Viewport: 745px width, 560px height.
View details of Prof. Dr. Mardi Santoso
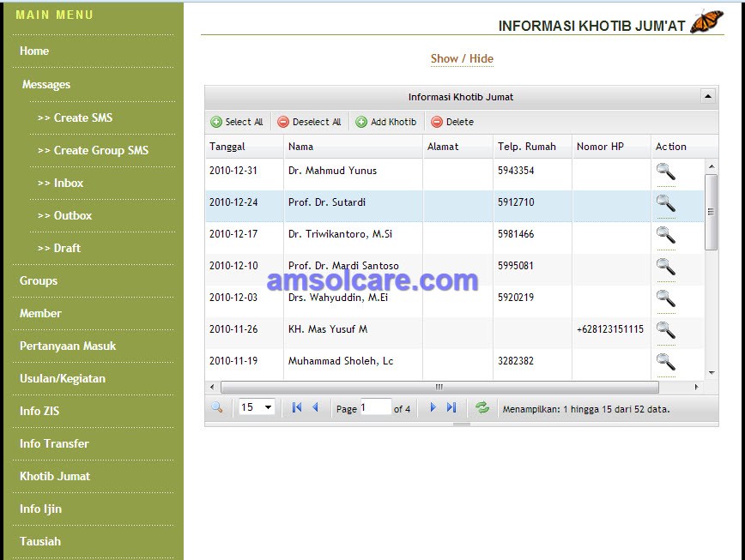pos(666,267)
